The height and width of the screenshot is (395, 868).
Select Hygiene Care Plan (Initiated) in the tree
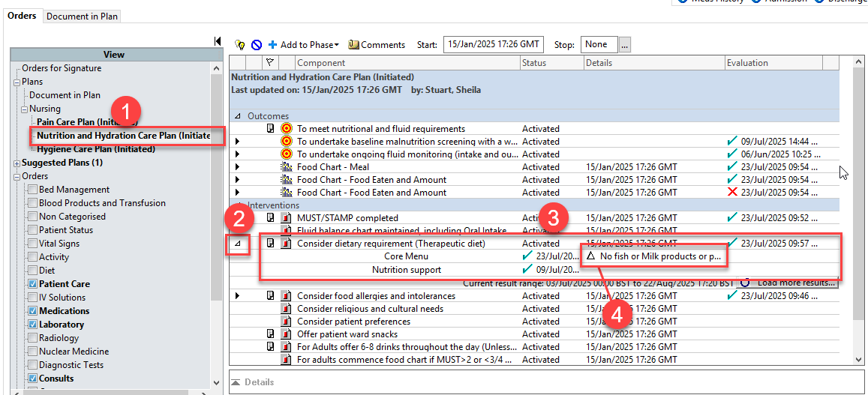point(96,149)
